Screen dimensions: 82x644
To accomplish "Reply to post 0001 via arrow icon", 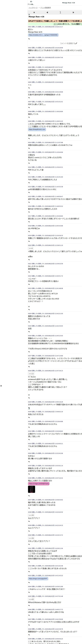I will pos(29,39).
